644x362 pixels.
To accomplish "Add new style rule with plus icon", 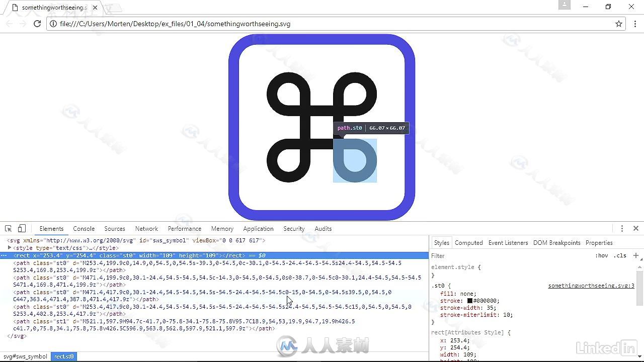I will [x=636, y=255].
